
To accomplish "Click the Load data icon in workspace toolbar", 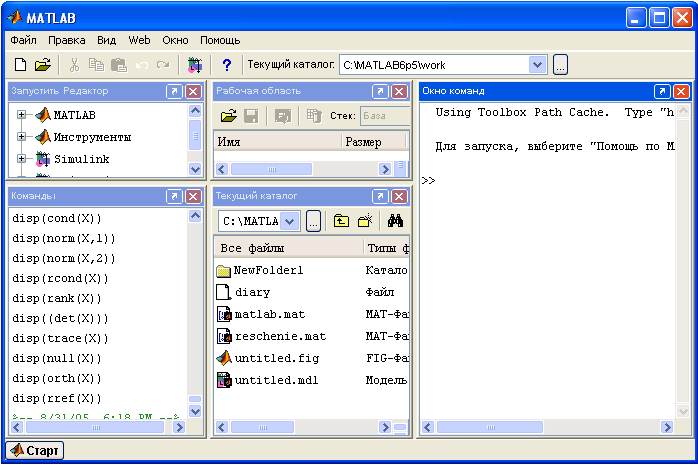I will (x=229, y=116).
